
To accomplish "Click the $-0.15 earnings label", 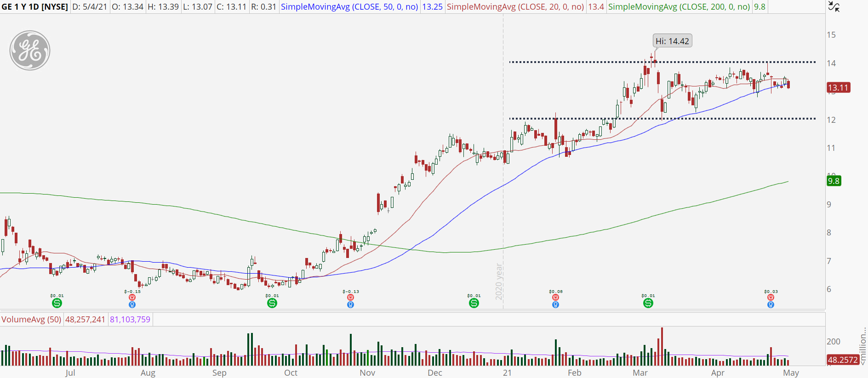I will [x=132, y=292].
